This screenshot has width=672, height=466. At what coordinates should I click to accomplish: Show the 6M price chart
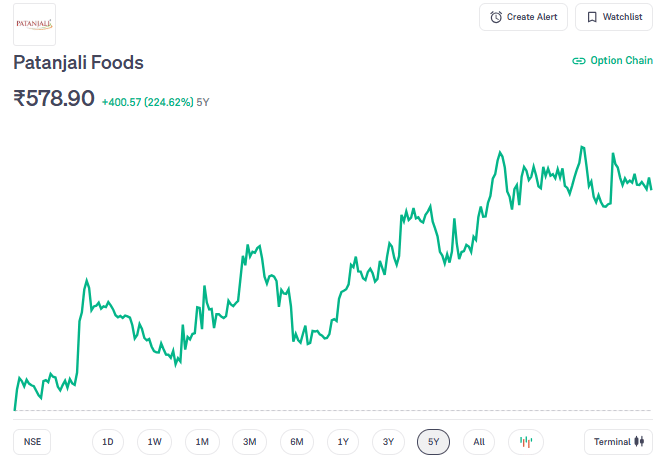[297, 442]
